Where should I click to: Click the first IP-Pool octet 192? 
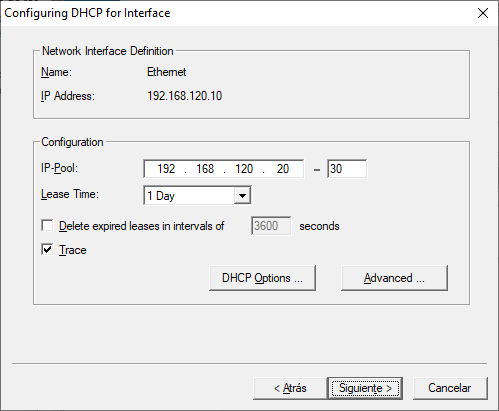pyautogui.click(x=166, y=169)
